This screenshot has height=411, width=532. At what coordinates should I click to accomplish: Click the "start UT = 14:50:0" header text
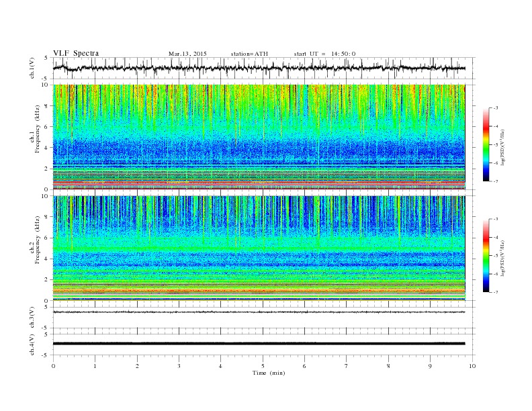click(324, 54)
